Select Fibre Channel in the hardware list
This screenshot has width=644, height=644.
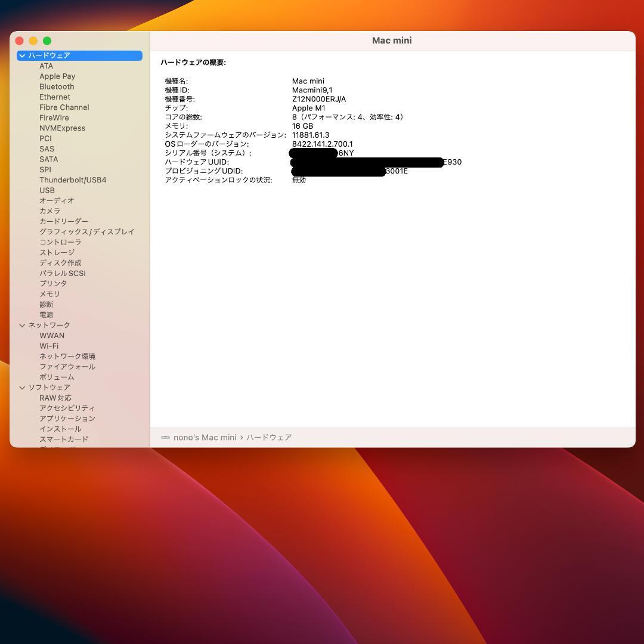pos(64,107)
